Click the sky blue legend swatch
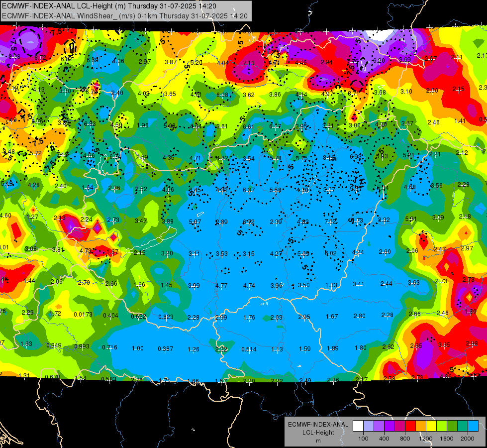This screenshot has height=448, width=487. pos(473,426)
